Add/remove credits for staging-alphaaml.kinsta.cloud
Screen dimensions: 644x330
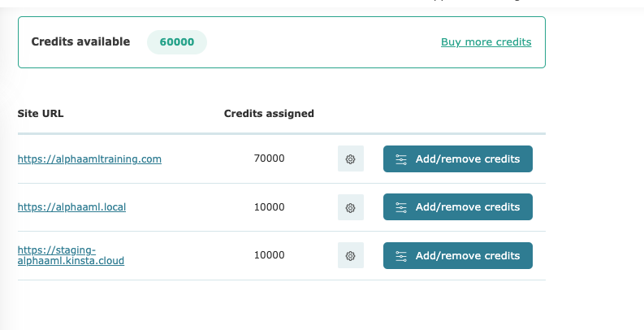(458, 255)
